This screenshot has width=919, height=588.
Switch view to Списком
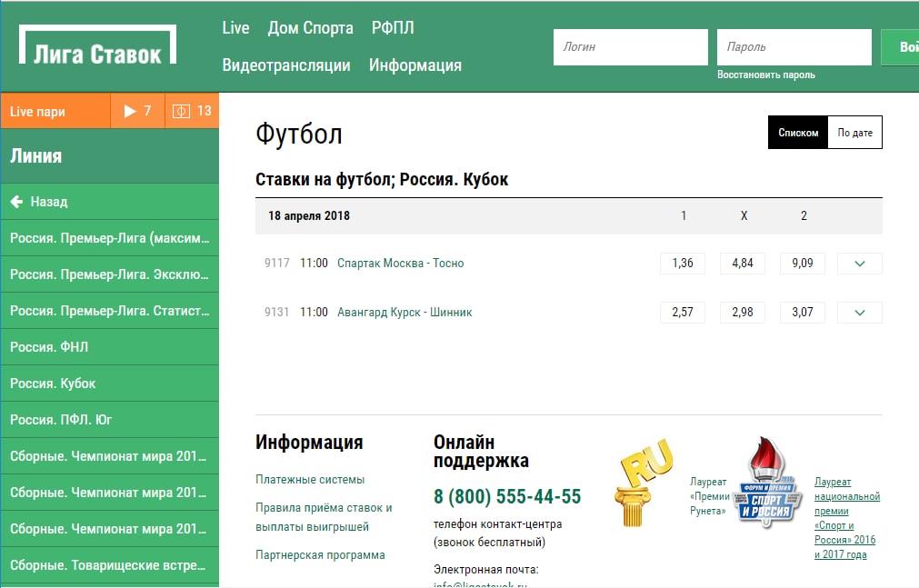pos(798,133)
